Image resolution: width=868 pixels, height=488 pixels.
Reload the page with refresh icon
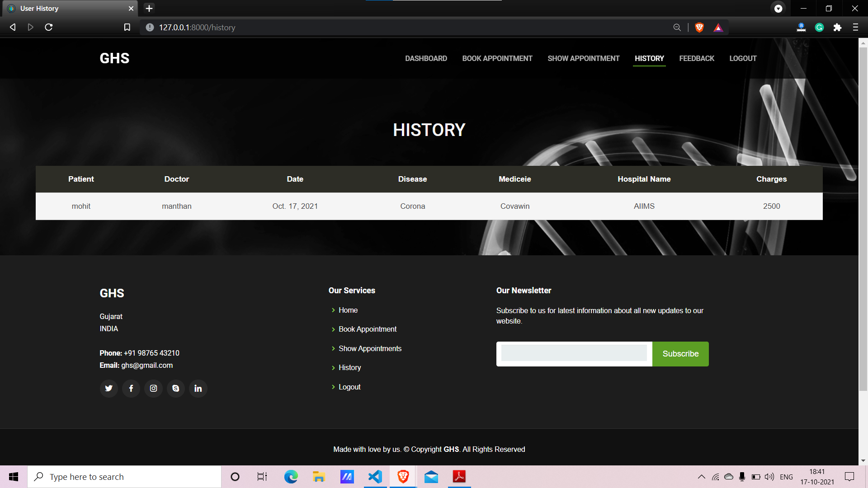49,28
